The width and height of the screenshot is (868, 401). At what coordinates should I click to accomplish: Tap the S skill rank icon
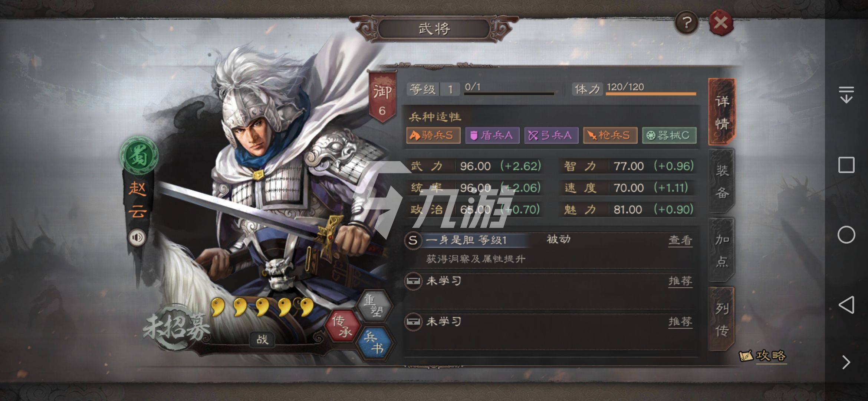tap(413, 240)
